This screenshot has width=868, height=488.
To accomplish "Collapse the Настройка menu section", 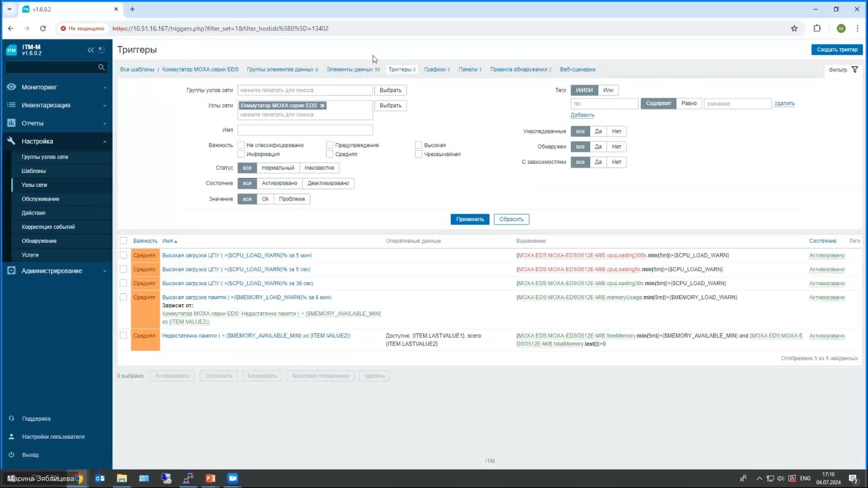I will [x=105, y=142].
